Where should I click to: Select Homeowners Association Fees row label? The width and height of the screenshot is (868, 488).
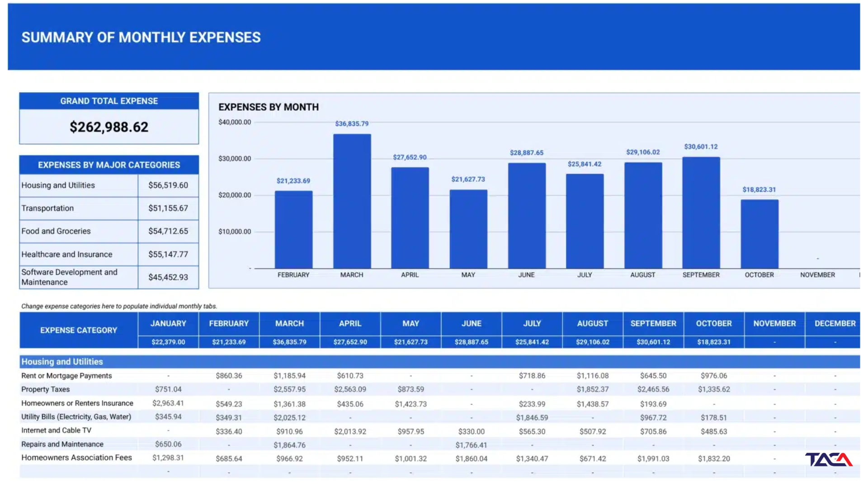click(77, 458)
